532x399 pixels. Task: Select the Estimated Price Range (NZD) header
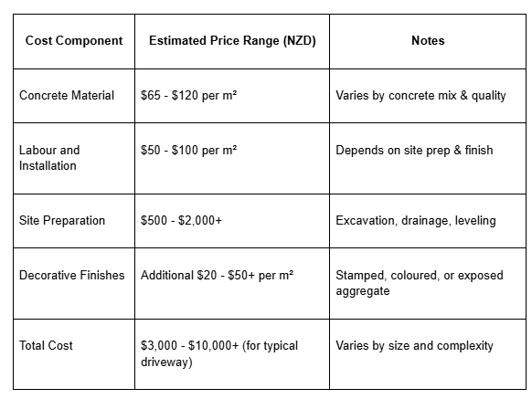pyautogui.click(x=232, y=41)
